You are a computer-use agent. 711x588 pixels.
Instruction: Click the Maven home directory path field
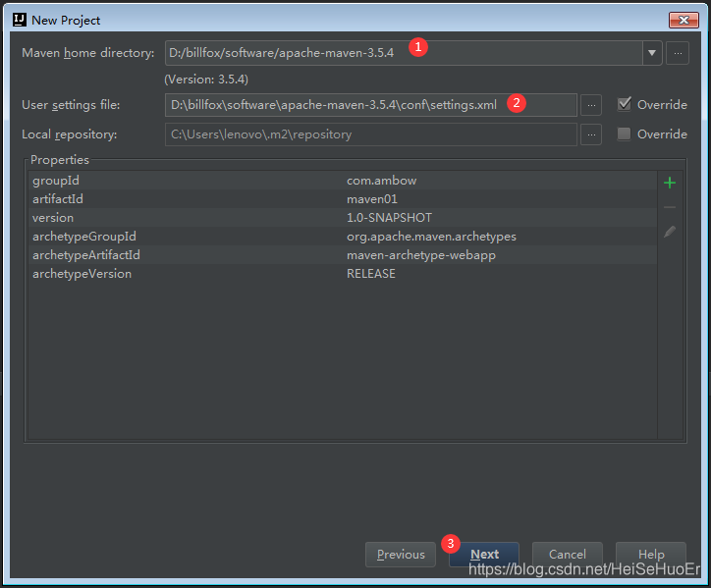click(x=404, y=53)
